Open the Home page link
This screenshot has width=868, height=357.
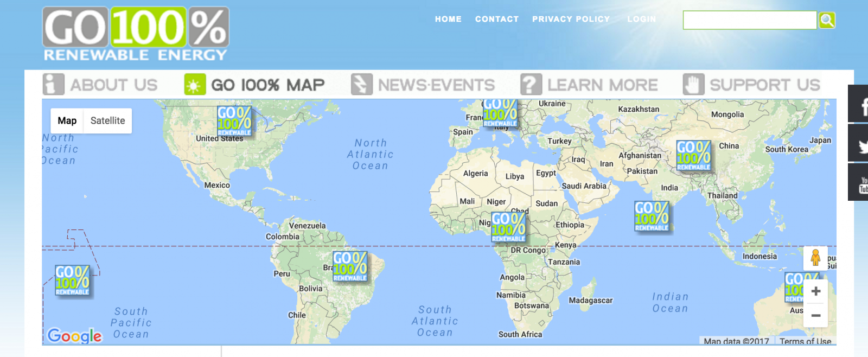[x=448, y=19]
